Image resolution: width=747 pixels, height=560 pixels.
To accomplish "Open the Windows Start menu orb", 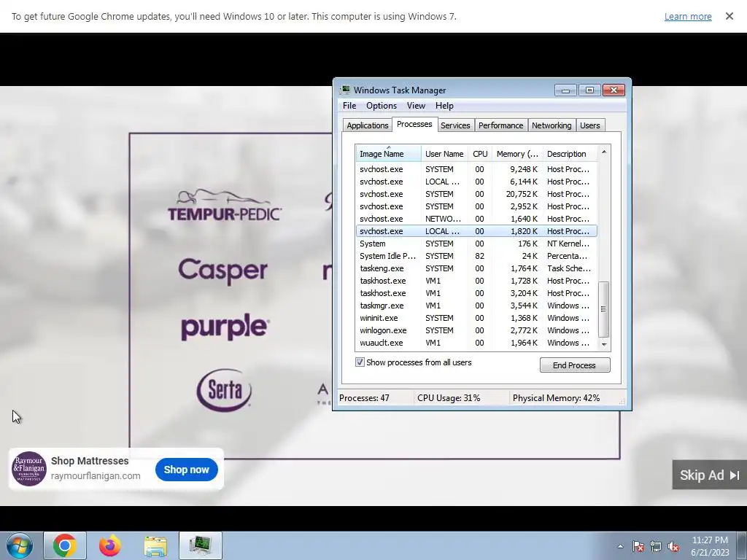I will click(x=20, y=545).
